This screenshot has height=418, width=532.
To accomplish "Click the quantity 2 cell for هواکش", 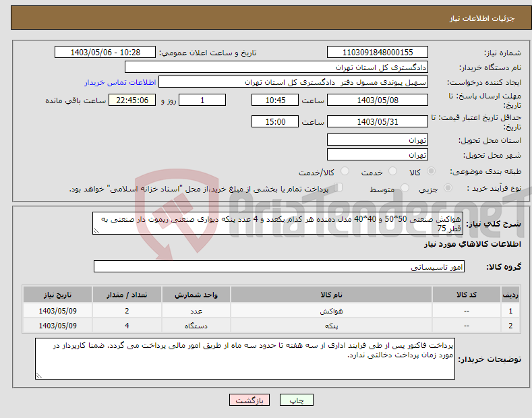I will coord(127,311).
